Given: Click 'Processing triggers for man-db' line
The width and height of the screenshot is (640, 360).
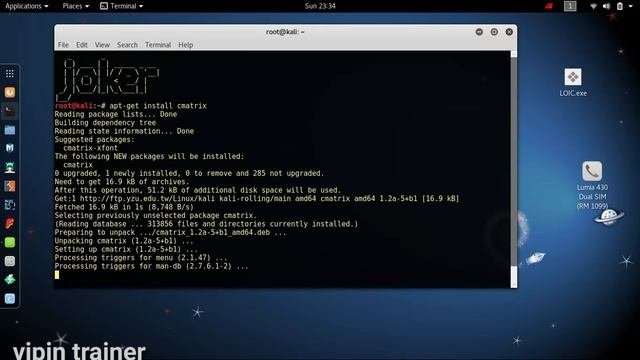Looking at the screenshot, I should [x=151, y=266].
